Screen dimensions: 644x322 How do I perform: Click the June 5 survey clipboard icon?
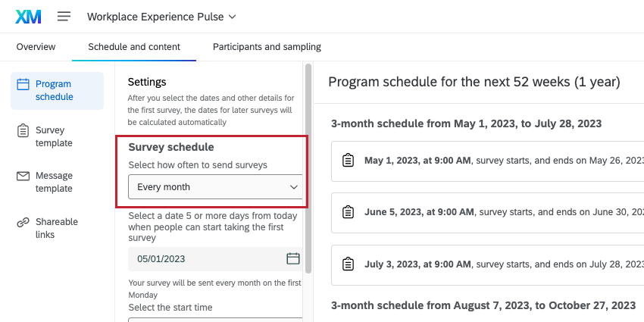click(348, 212)
